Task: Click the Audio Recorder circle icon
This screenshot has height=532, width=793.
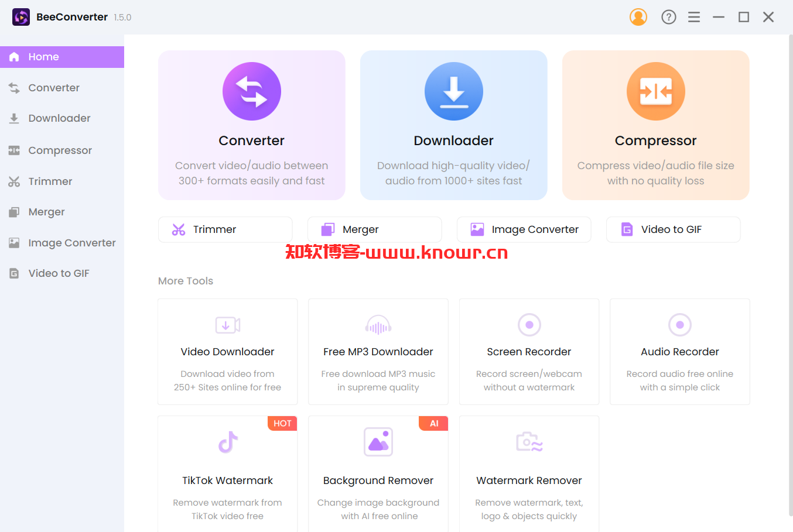Action: pos(680,325)
